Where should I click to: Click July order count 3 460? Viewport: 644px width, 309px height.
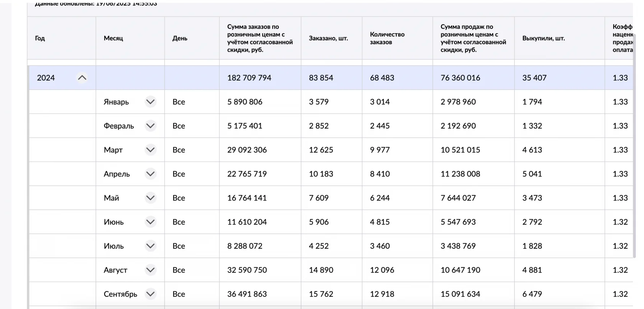point(379,246)
